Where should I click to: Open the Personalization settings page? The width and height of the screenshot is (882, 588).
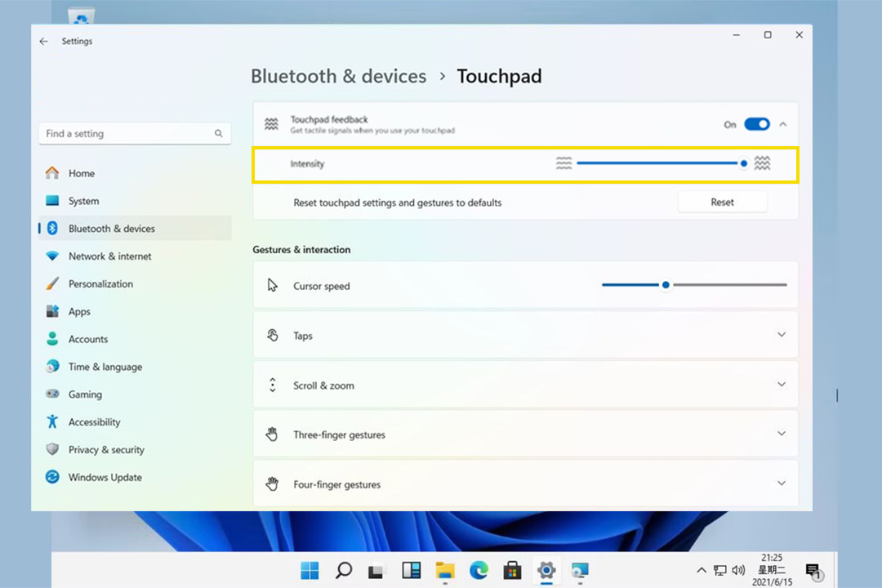[100, 284]
